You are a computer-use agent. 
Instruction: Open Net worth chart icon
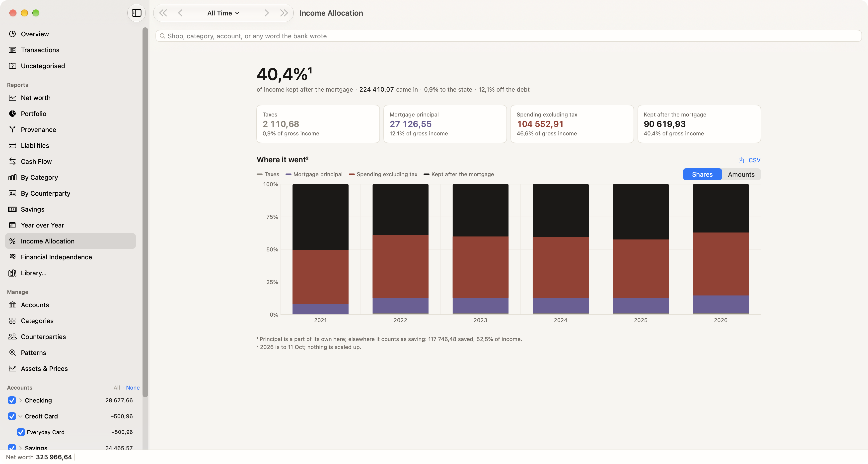click(12, 98)
